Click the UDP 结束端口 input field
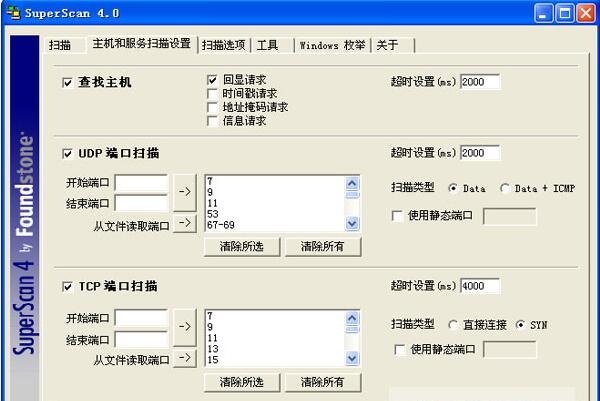 pos(141,203)
